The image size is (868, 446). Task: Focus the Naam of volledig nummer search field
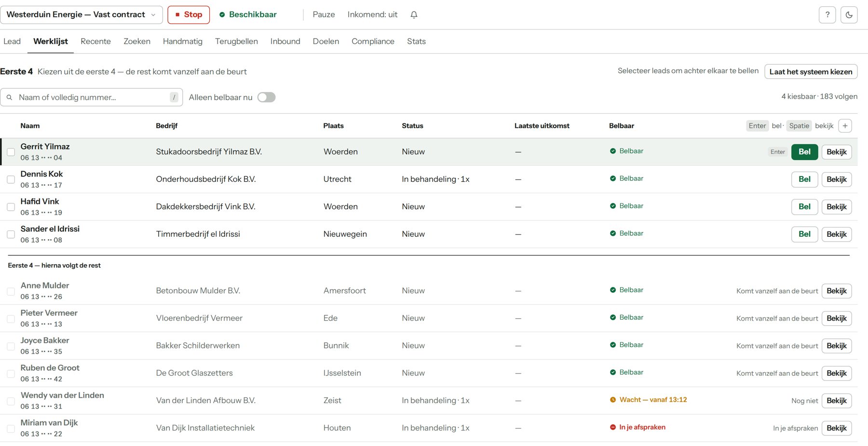click(x=92, y=97)
